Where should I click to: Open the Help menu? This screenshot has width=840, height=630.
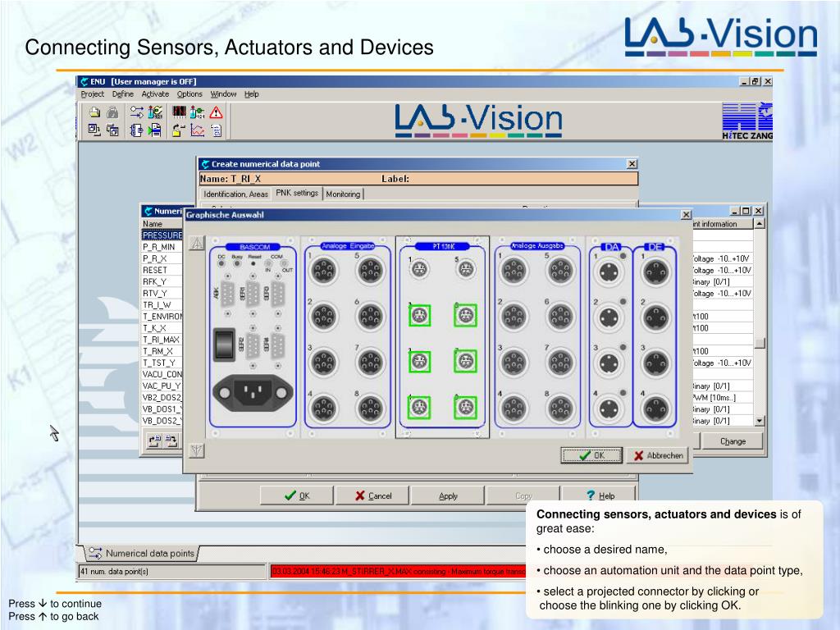click(252, 94)
